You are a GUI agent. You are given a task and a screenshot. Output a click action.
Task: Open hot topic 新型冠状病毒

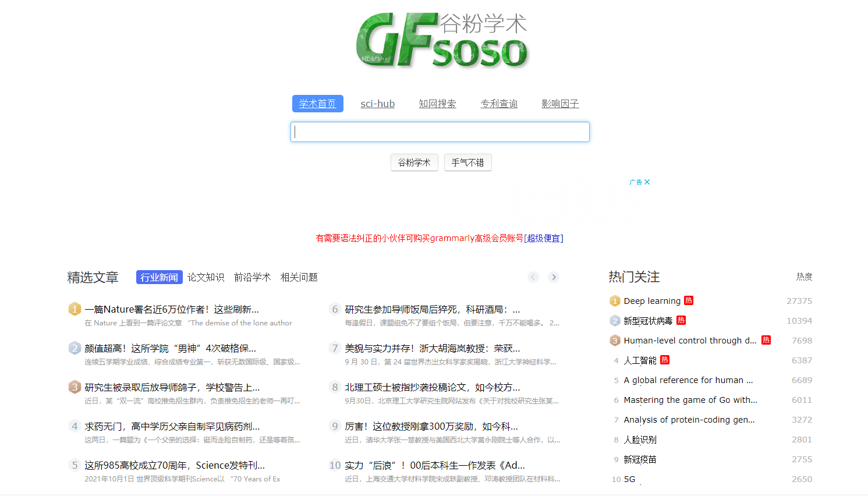click(648, 321)
